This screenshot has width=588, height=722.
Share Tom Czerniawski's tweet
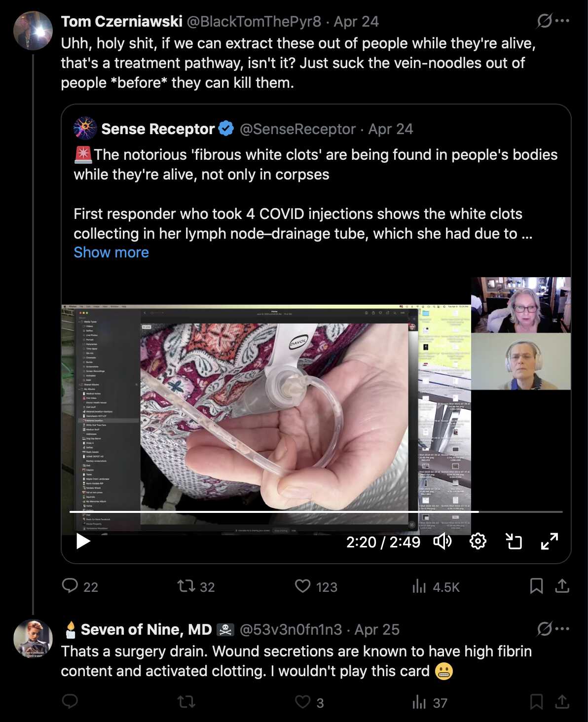[562, 586]
